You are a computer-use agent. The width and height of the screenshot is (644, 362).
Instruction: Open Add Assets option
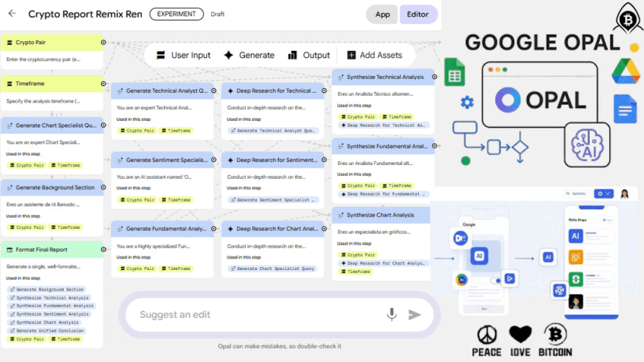coord(375,55)
